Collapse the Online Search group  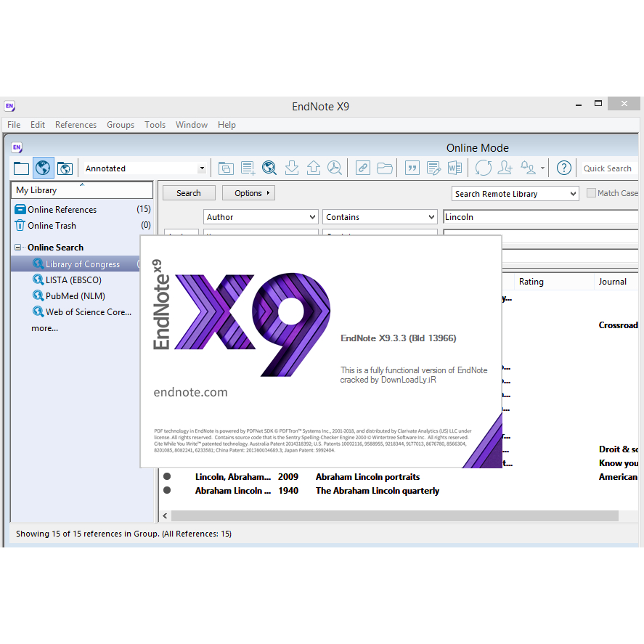point(18,248)
